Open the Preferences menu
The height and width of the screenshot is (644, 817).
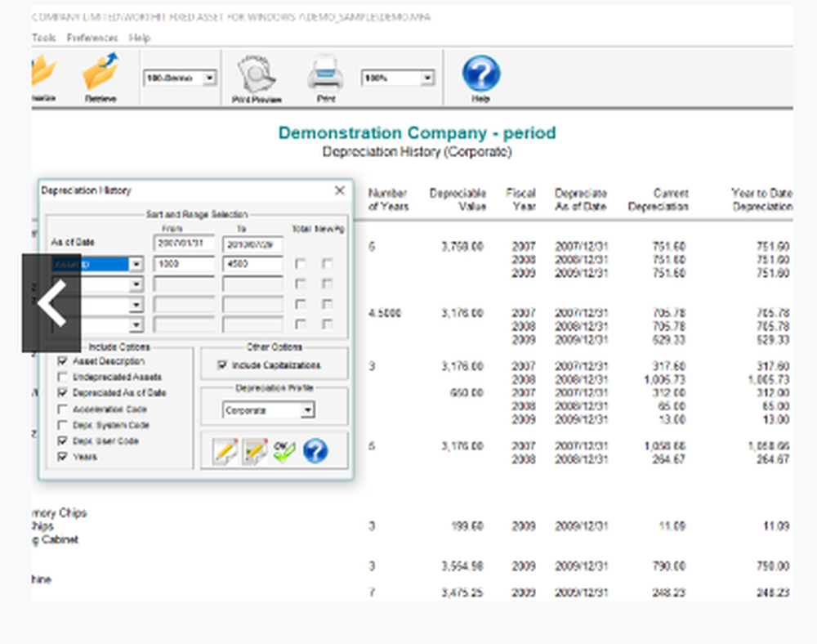[92, 38]
